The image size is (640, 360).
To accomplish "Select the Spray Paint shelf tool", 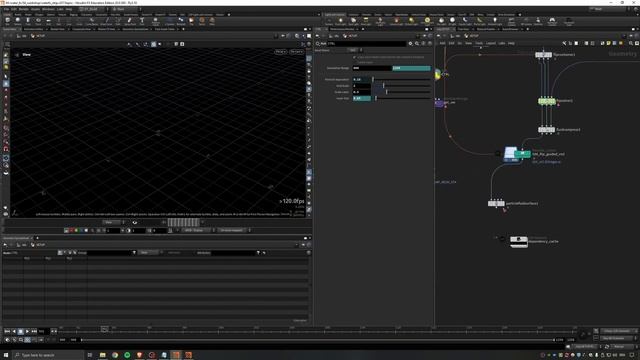I will pos(129,21).
